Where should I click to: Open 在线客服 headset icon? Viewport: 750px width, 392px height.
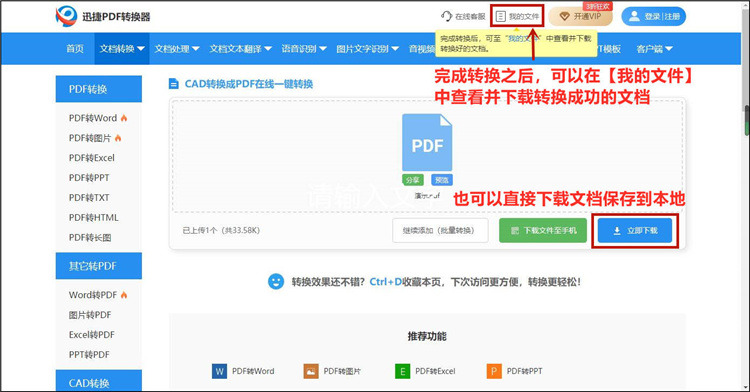point(446,16)
